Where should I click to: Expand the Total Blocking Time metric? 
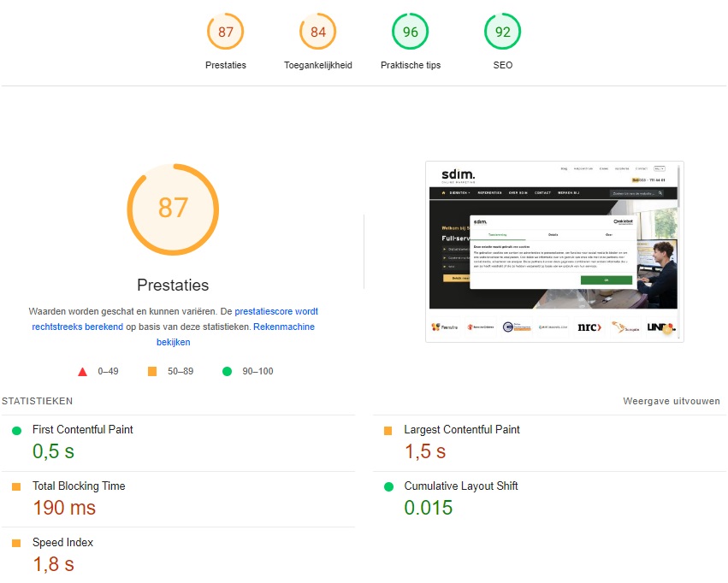coord(79,486)
